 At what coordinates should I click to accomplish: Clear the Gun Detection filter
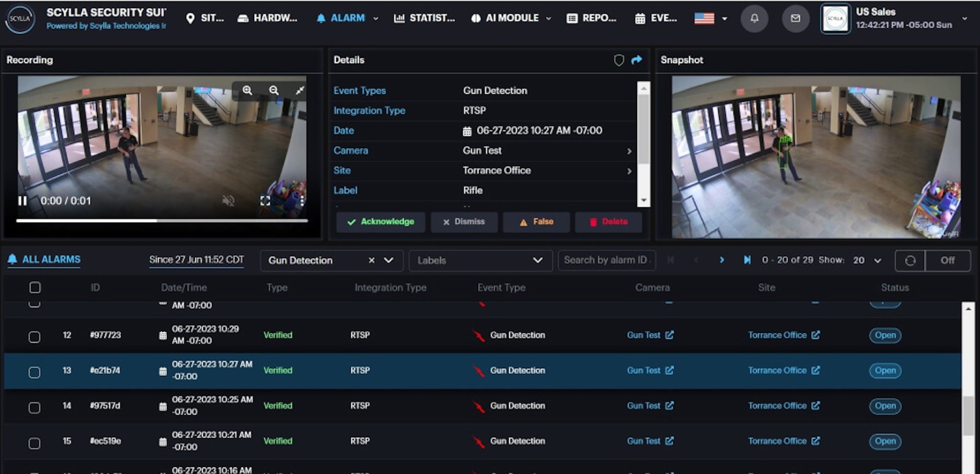point(372,260)
